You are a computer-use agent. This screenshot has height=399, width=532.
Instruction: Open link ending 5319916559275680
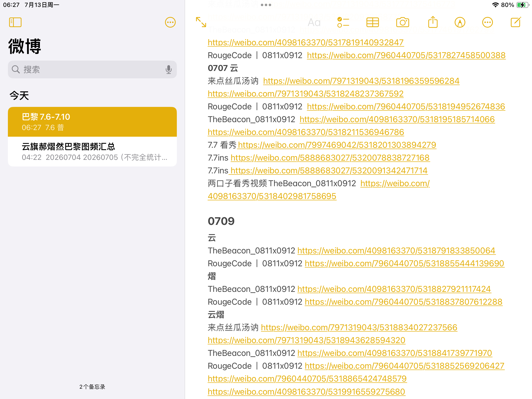(306, 392)
